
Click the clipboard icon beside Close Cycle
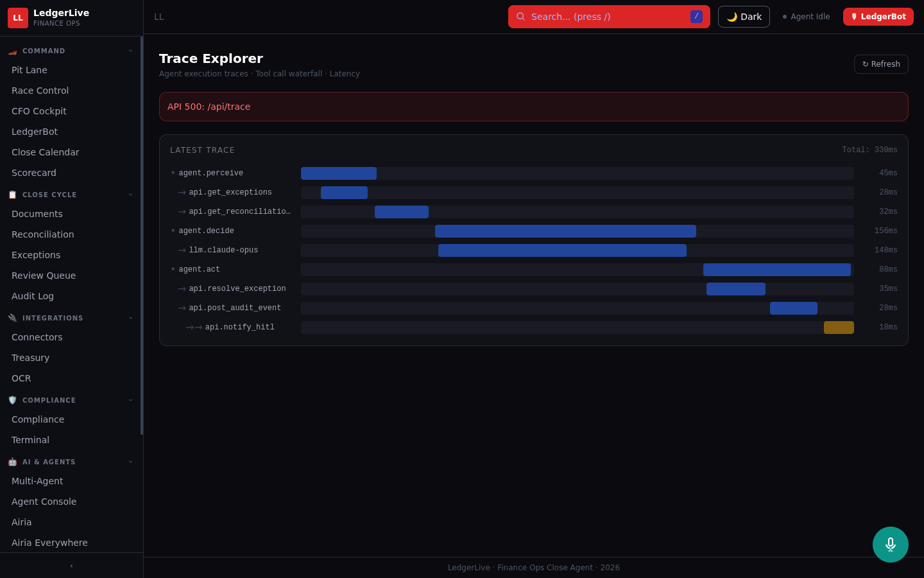point(13,195)
